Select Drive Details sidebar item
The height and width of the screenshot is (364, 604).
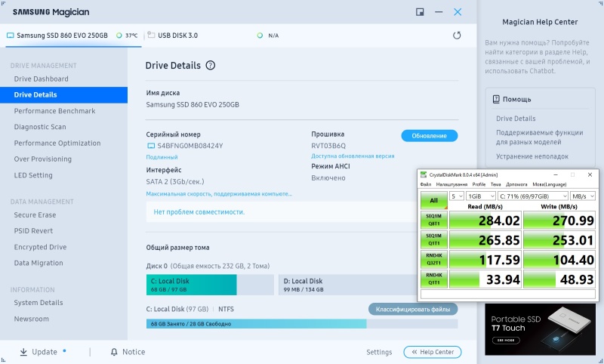click(63, 94)
